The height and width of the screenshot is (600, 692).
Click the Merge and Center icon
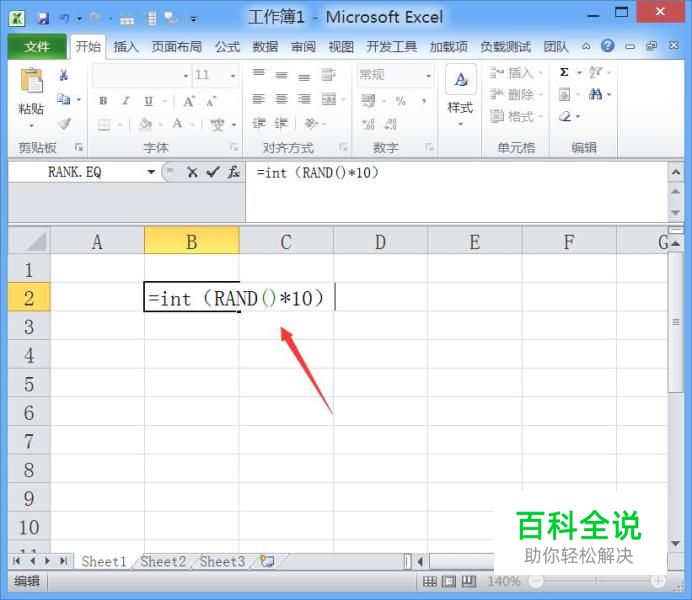point(329,99)
